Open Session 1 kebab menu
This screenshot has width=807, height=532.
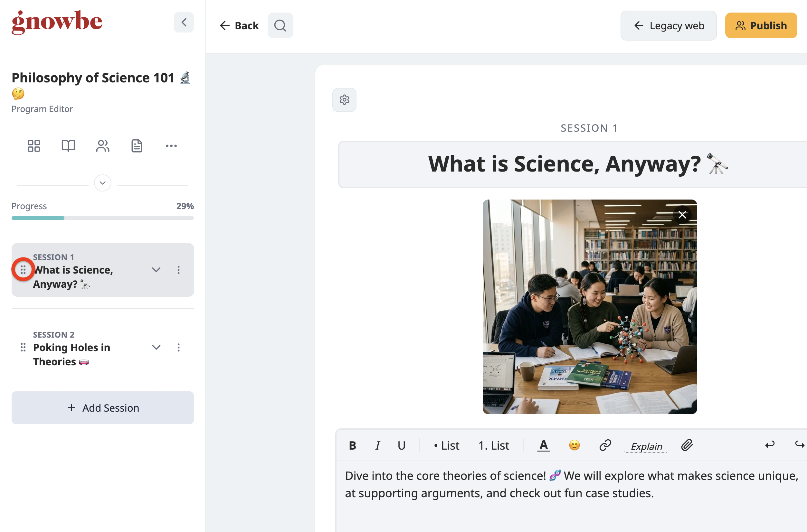point(179,270)
